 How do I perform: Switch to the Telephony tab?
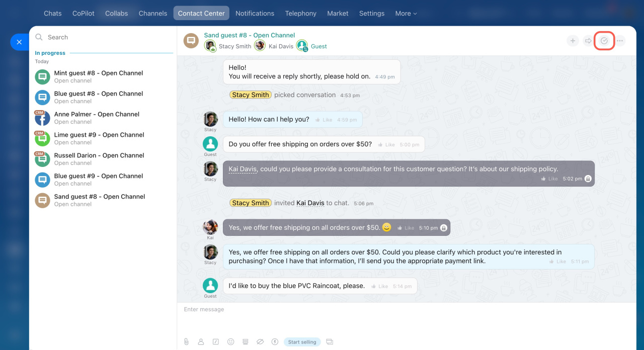click(x=300, y=14)
